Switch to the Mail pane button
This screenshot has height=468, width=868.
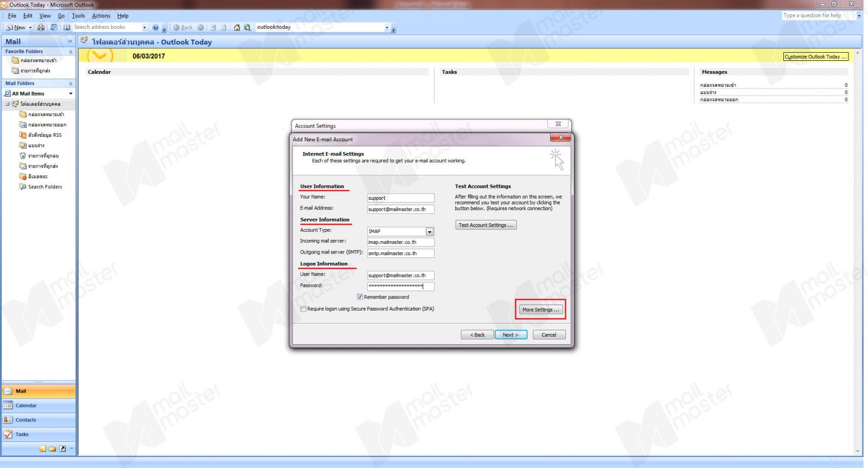click(x=39, y=391)
